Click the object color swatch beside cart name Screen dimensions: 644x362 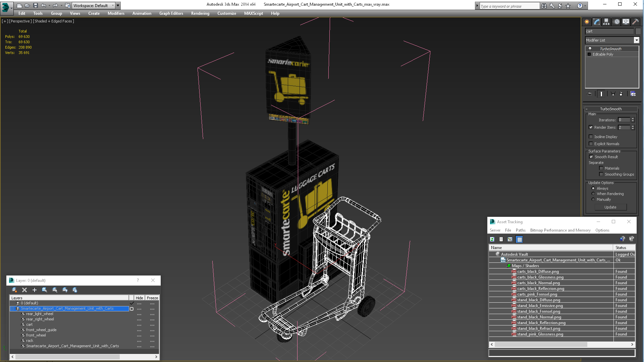638,31
